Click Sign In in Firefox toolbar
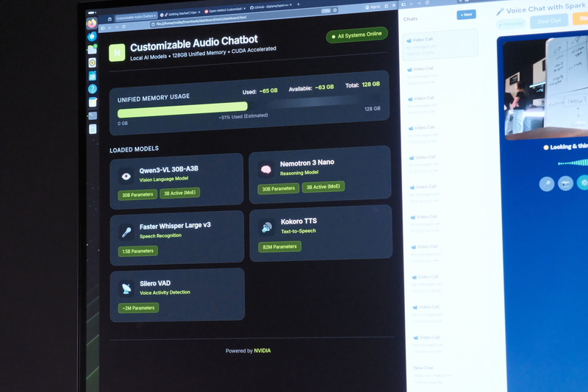This screenshot has width=588, height=392. click(373, 7)
